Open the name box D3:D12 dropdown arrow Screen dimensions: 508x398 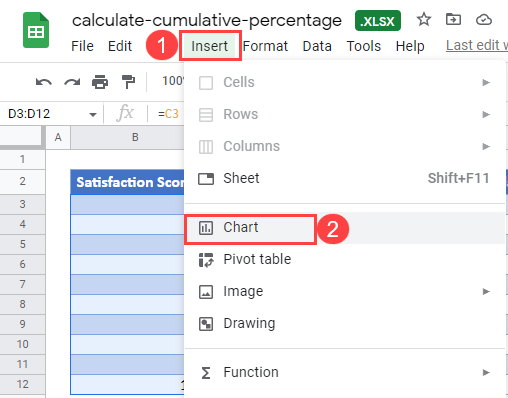tap(93, 115)
